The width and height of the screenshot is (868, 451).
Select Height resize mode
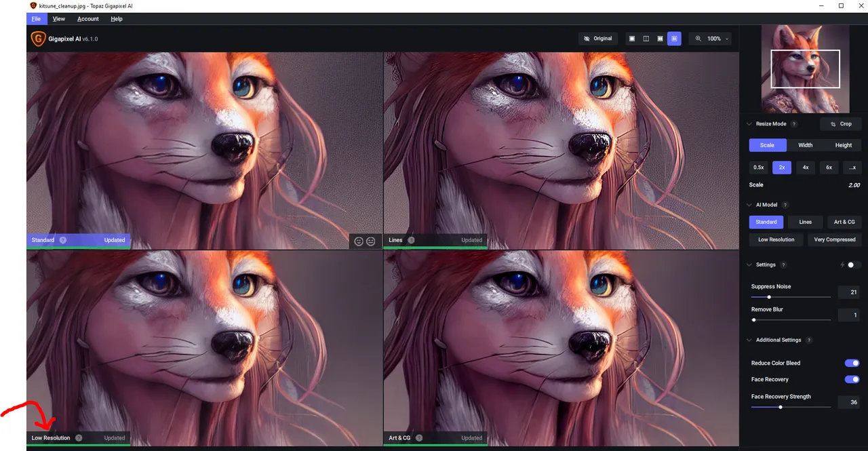(x=844, y=145)
